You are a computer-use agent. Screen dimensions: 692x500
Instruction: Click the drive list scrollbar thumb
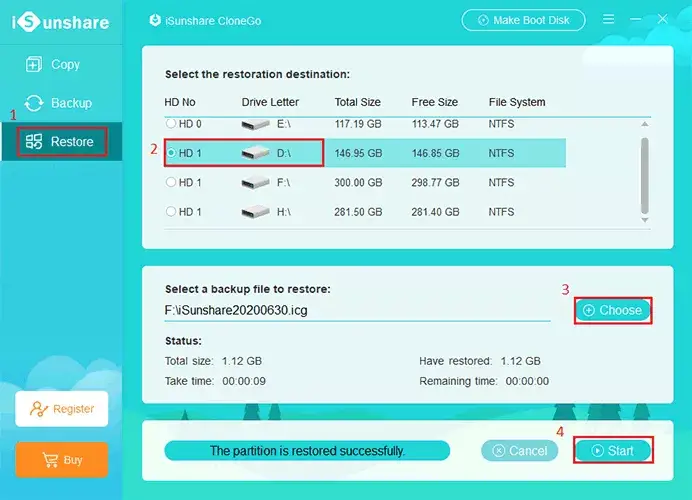(x=645, y=176)
